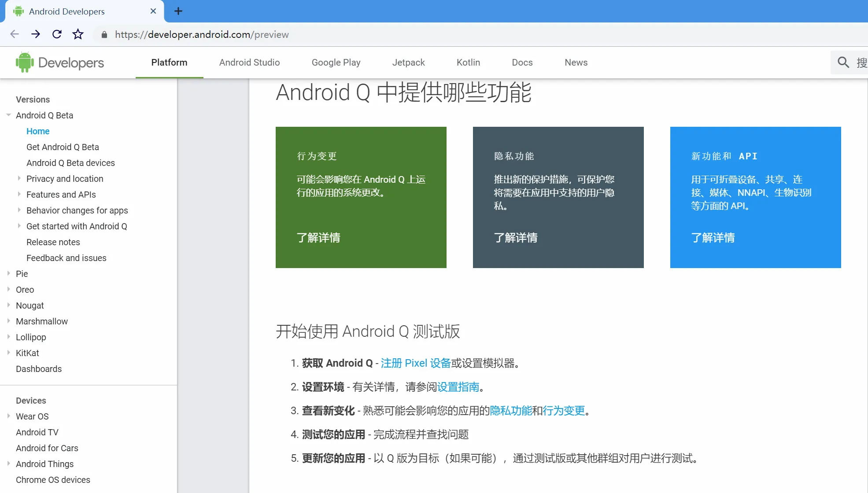Open a new browser tab with plus
This screenshot has width=868, height=493.
178,11
